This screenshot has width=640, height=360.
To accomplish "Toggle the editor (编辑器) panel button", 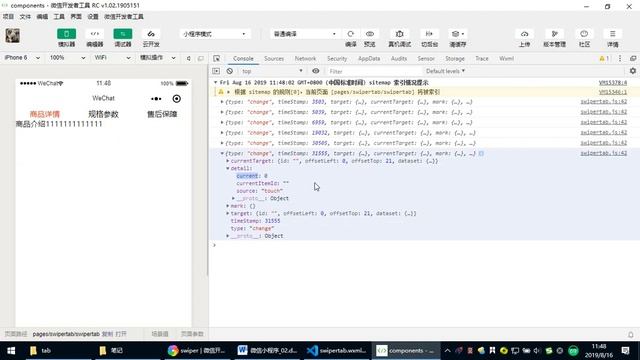I will pos(95,34).
